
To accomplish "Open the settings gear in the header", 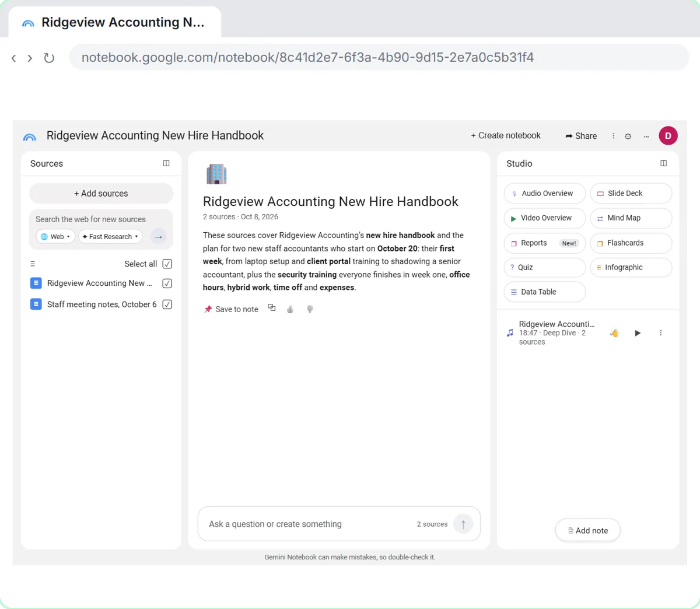I will click(x=628, y=136).
